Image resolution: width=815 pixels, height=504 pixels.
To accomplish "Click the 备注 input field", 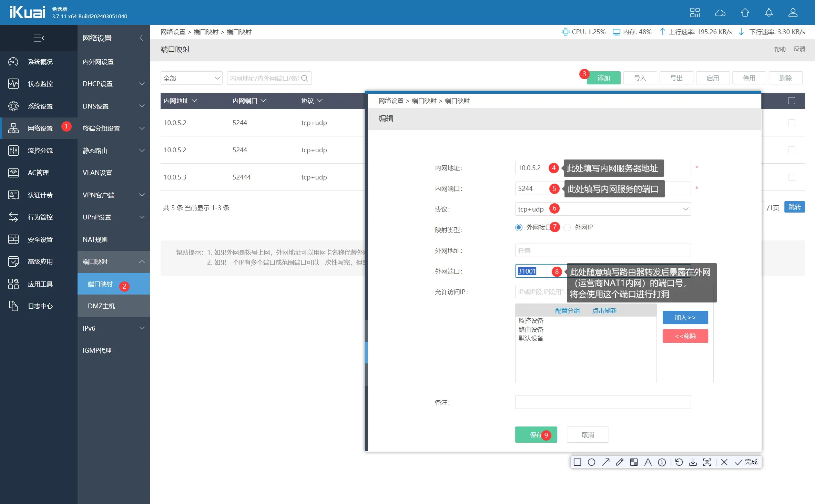I will click(602, 402).
